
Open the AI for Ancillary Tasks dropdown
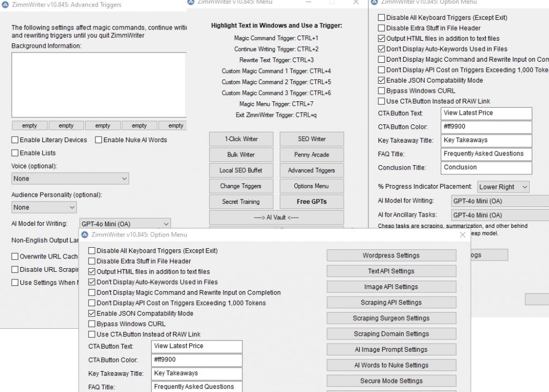pyautogui.click(x=499, y=215)
